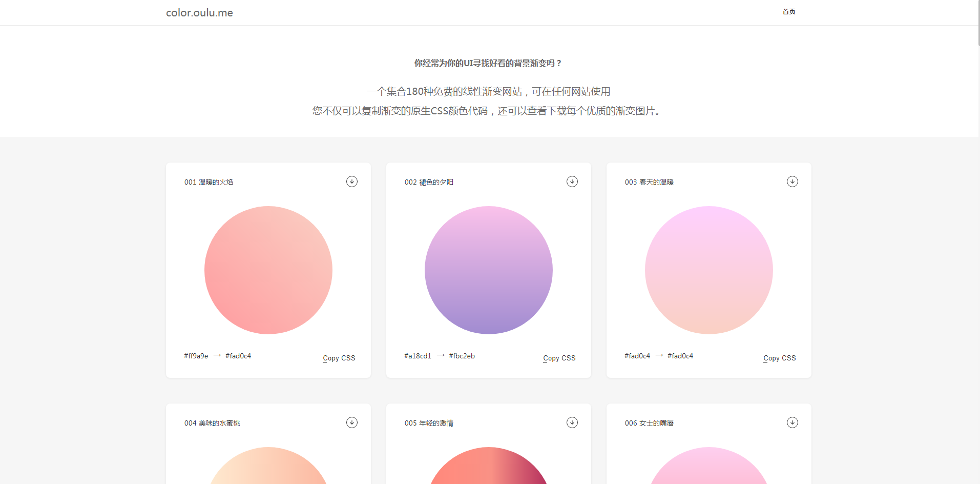The image size is (980, 484).
Task: Click the color.oulu.me site logo
Action: pos(199,12)
